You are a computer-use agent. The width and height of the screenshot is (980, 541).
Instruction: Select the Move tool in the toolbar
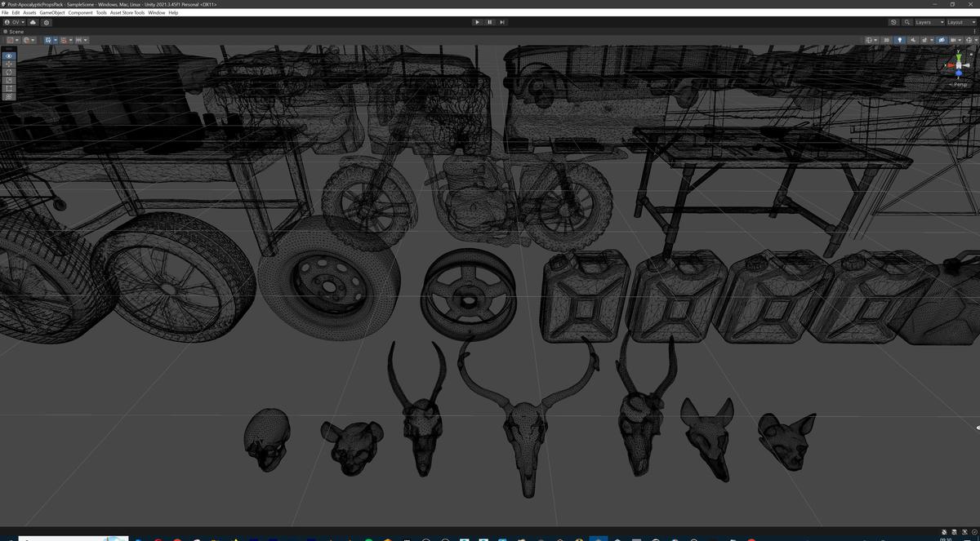pos(9,64)
